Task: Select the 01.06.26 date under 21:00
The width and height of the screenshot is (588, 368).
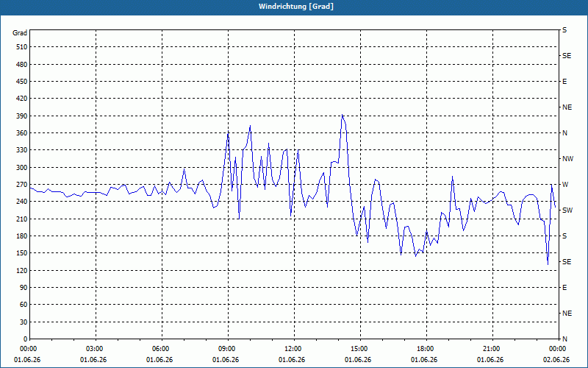Action: 490,360
